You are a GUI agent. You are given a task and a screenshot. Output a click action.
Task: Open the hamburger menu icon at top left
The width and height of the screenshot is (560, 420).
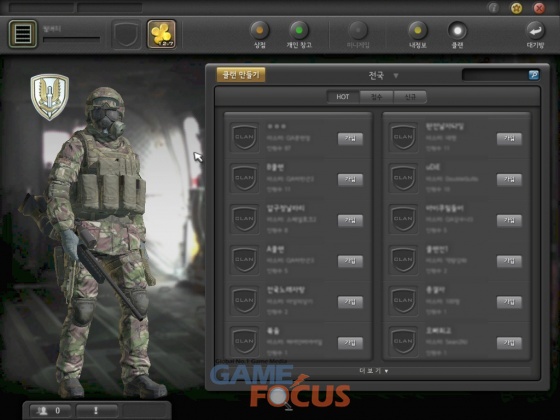click(22, 34)
